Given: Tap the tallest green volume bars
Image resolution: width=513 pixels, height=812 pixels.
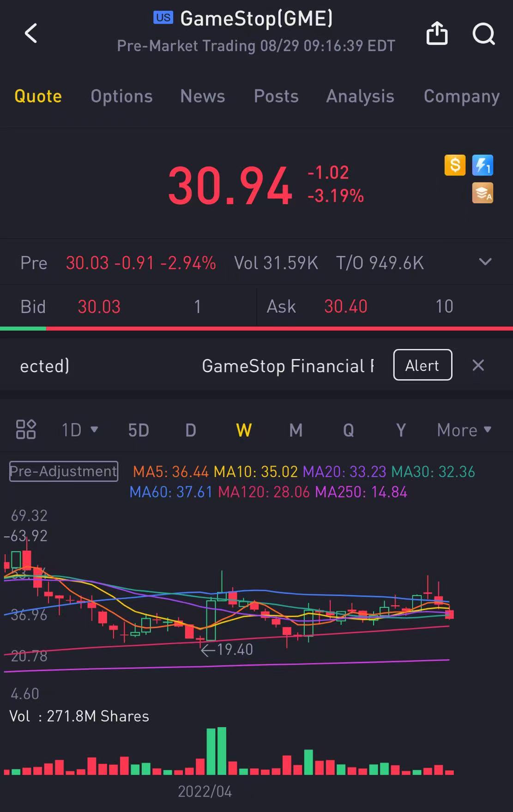Looking at the screenshot, I should 216,751.
